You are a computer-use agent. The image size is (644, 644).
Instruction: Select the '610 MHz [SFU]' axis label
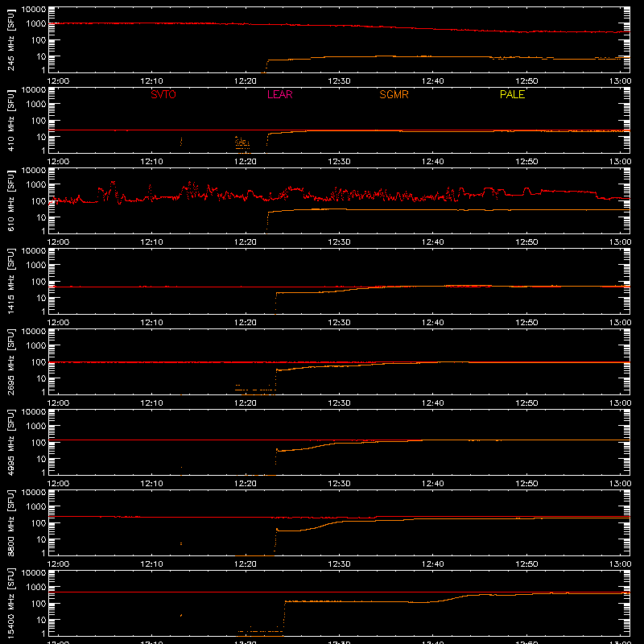coord(11,200)
